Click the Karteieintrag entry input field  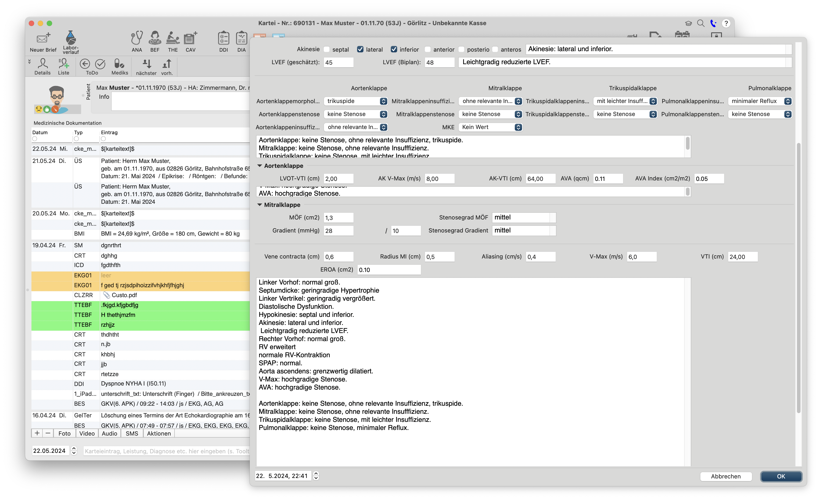click(x=166, y=451)
